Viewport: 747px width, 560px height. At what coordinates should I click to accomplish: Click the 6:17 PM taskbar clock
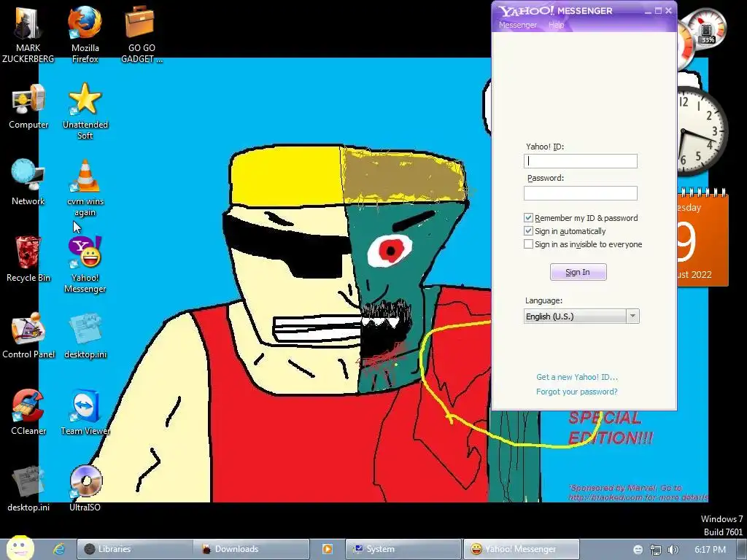coord(710,550)
